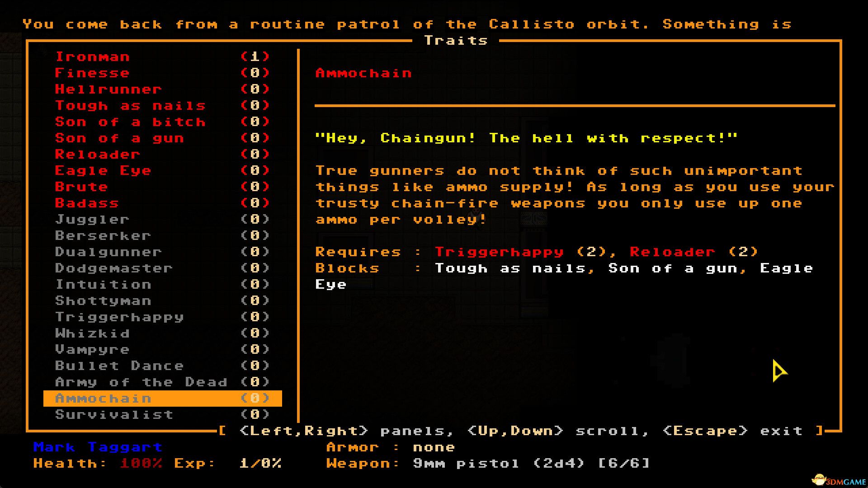Choose the Badass trait
Screen dimensions: 868x488
point(87,203)
